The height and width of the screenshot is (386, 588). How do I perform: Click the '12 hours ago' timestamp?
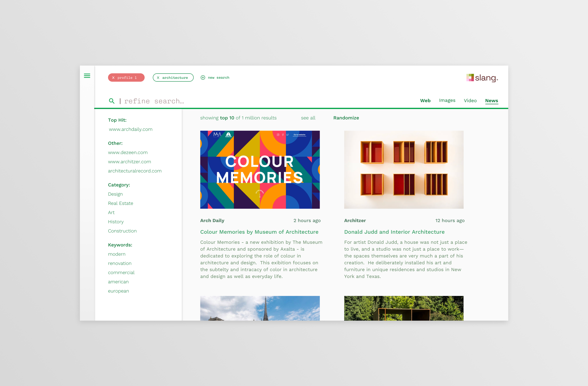450,221
